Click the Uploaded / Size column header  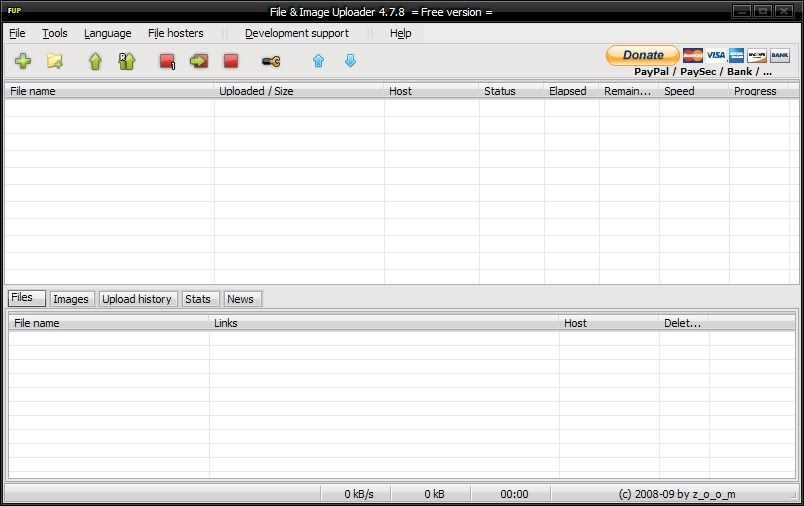pos(299,91)
